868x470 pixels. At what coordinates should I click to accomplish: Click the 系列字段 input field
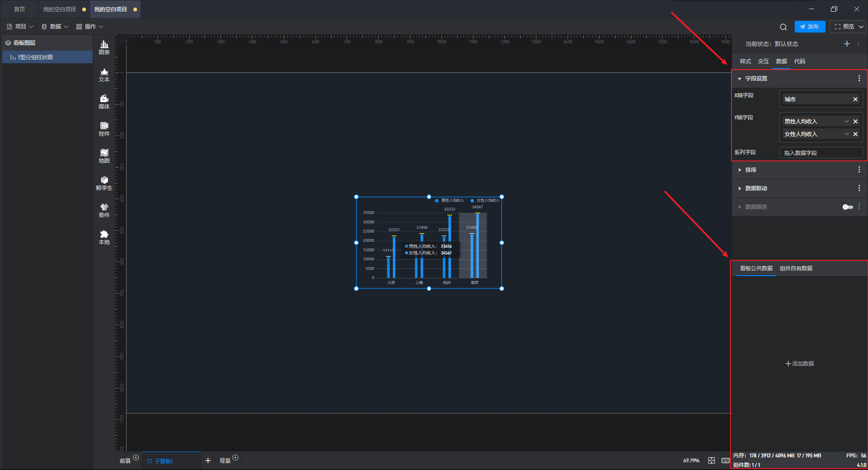821,153
